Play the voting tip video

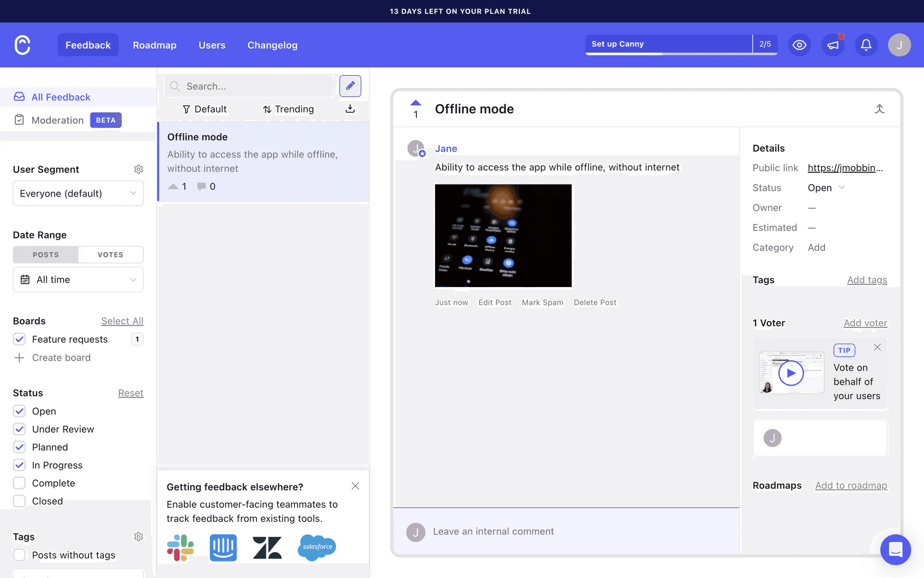point(791,373)
